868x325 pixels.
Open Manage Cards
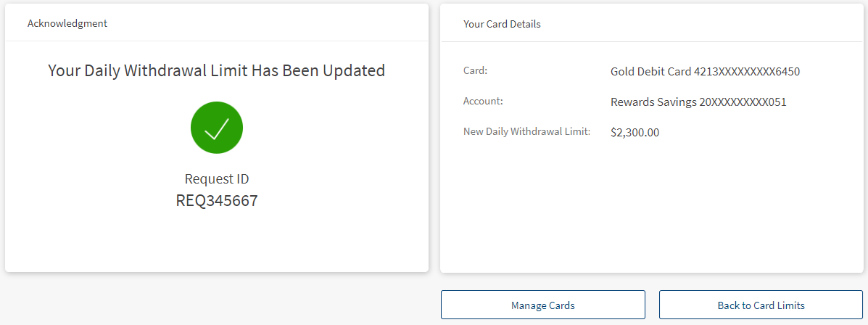(x=542, y=305)
